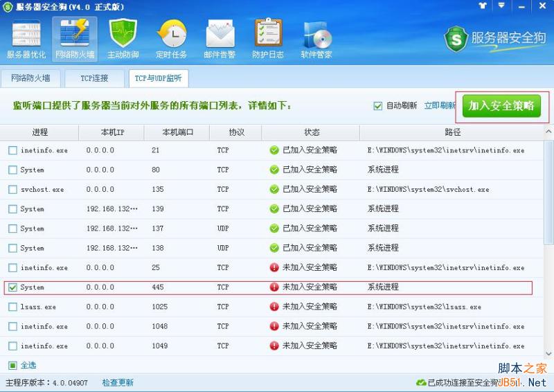Click the 本机端口 column header
The width and height of the screenshot is (554, 392).
(x=177, y=132)
